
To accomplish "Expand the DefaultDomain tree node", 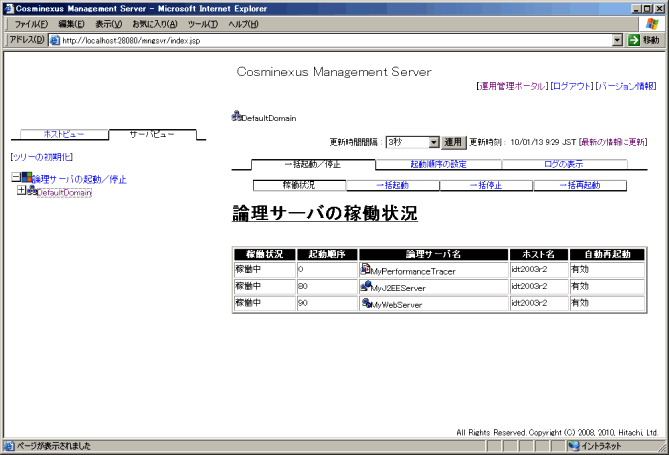I will pos(21,191).
